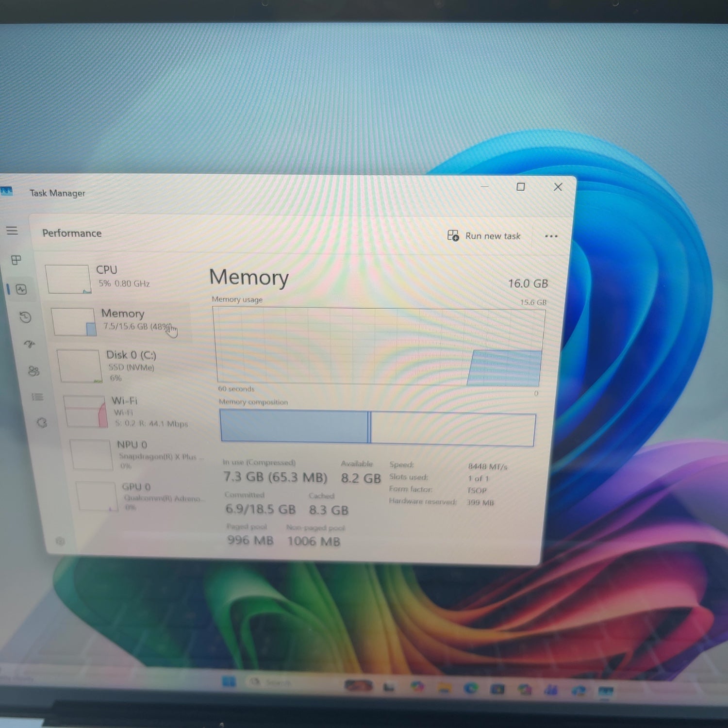Click the Speed value 8448 MT/s
728x728 pixels.
coord(487,466)
